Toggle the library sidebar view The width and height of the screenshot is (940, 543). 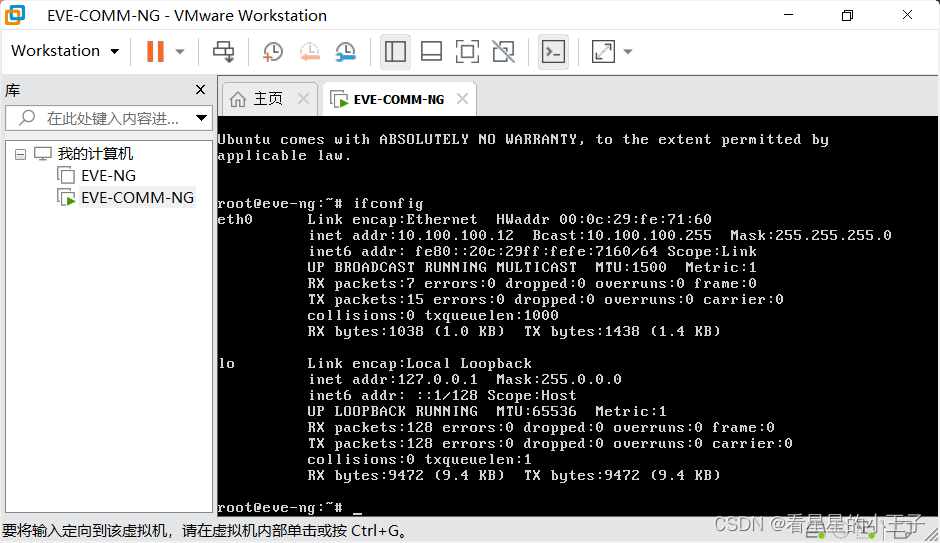click(395, 52)
